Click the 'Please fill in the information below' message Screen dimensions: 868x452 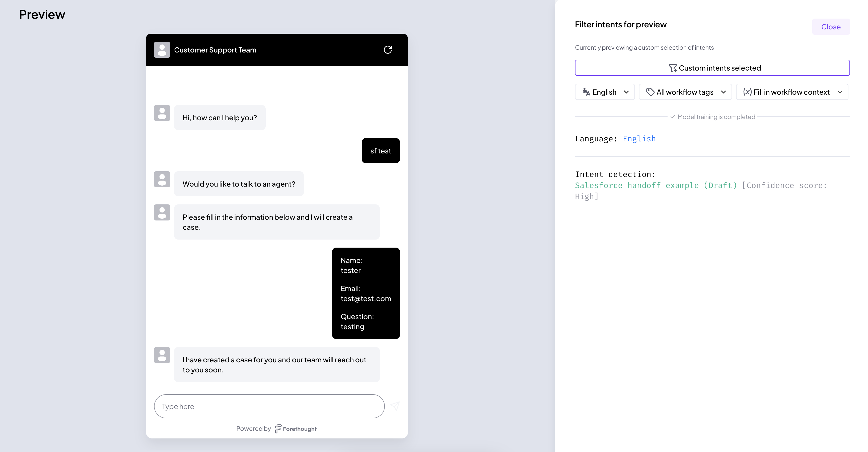(x=277, y=222)
